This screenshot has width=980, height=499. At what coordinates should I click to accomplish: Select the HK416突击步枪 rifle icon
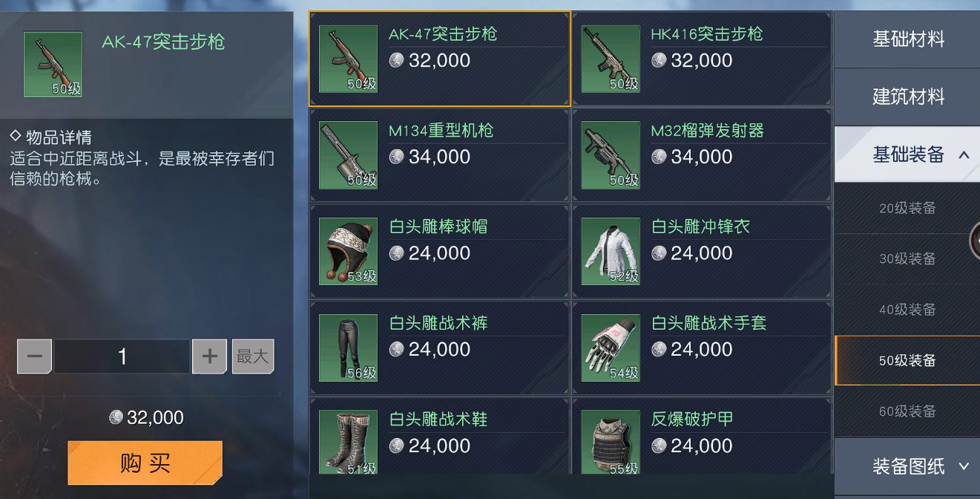coord(611,59)
